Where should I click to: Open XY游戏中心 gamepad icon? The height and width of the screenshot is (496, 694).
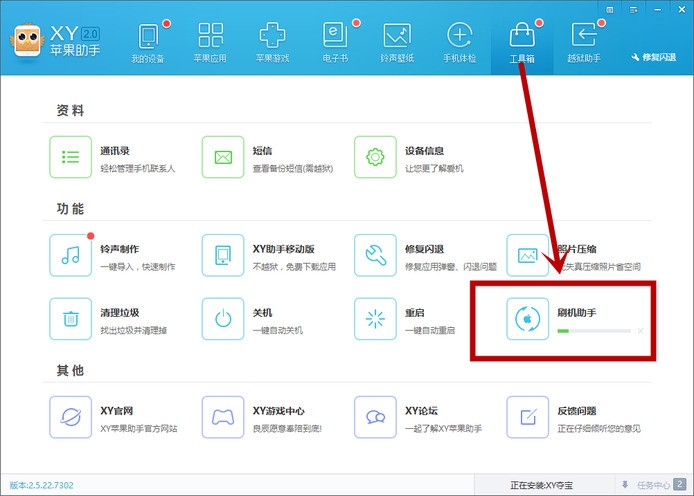tap(223, 417)
